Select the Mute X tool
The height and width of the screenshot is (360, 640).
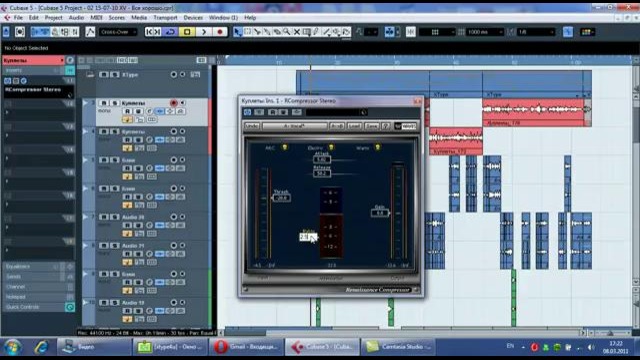[x=297, y=32]
